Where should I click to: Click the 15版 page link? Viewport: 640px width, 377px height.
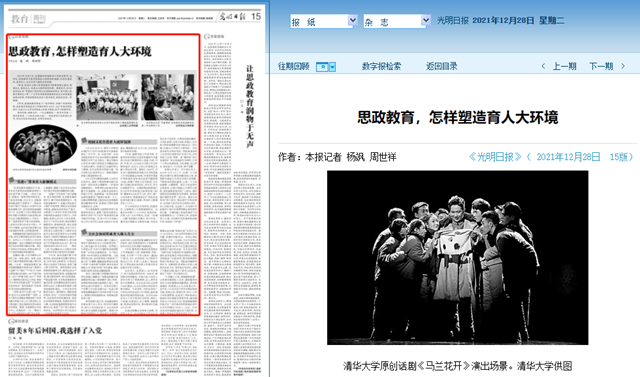pyautogui.click(x=619, y=157)
